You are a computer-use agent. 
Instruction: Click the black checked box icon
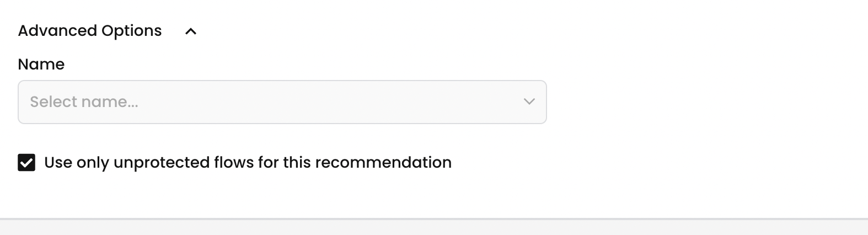tap(26, 163)
